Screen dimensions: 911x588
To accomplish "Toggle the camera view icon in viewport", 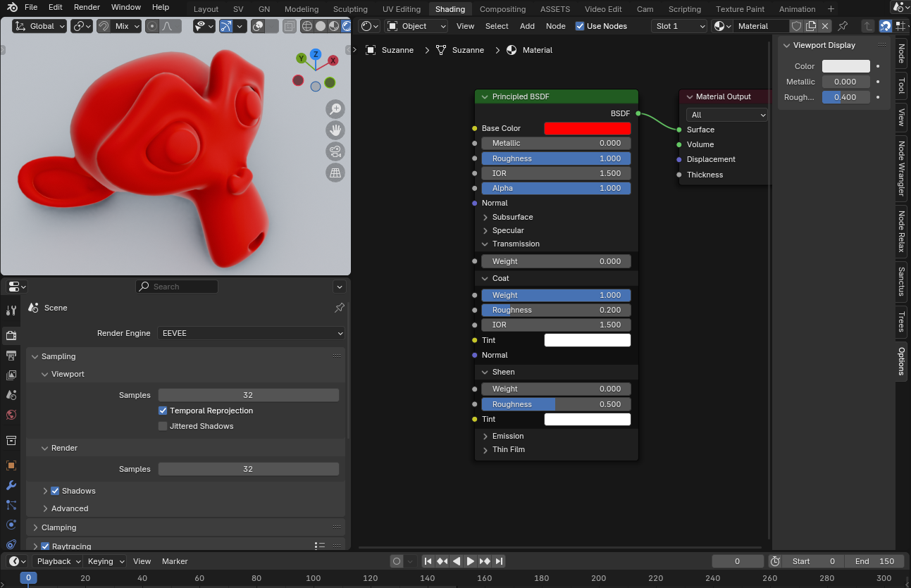I will (x=335, y=151).
